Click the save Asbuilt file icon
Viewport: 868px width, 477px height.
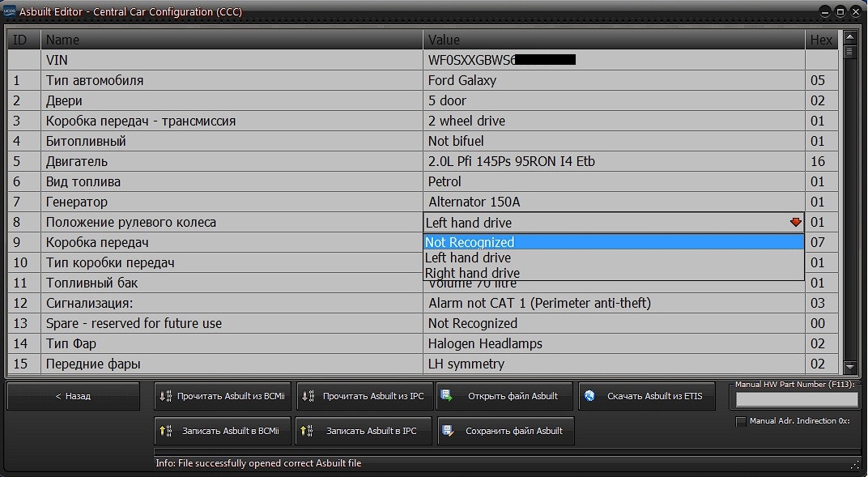447,432
